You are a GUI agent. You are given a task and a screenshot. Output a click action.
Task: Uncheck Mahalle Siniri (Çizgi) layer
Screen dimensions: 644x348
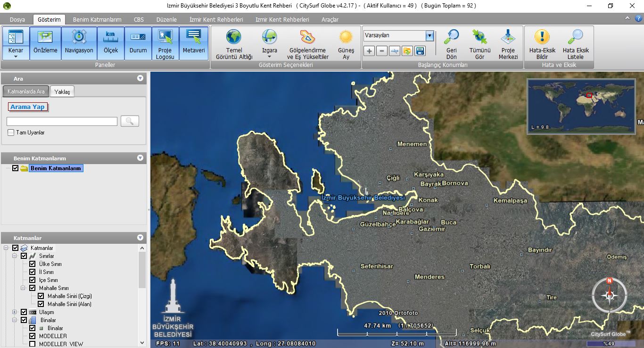[41, 296]
